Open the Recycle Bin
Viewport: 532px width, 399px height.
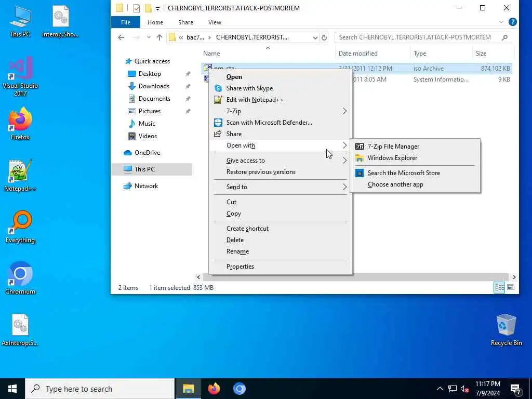pyautogui.click(x=506, y=330)
